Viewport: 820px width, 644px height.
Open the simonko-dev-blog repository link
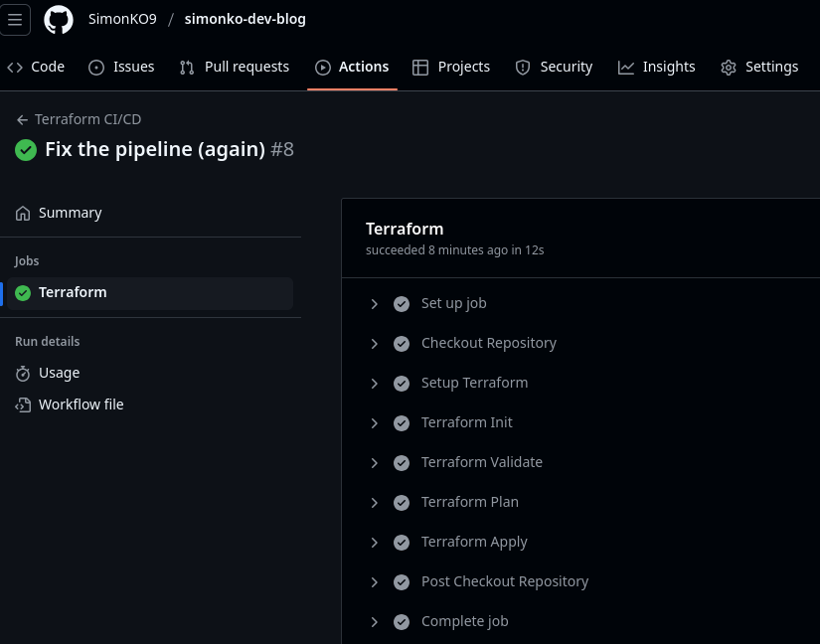tap(246, 19)
